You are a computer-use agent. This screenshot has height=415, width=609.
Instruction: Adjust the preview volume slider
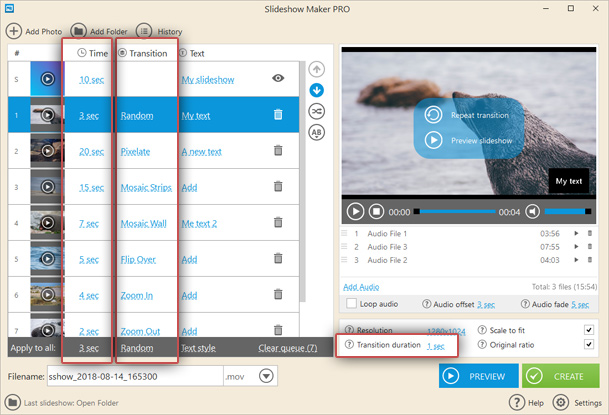[567, 212]
